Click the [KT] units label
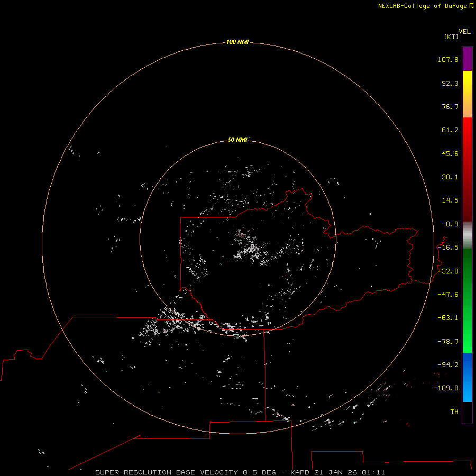 451,36
